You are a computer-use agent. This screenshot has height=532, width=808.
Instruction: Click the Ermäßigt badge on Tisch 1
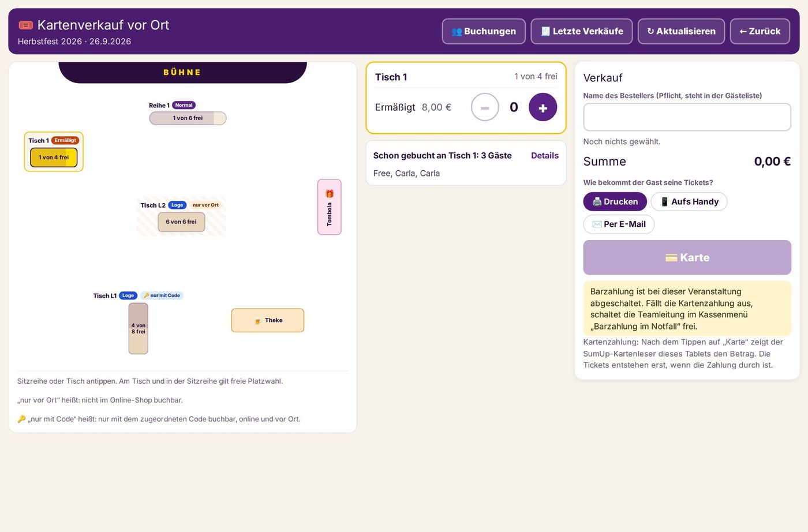click(65, 140)
